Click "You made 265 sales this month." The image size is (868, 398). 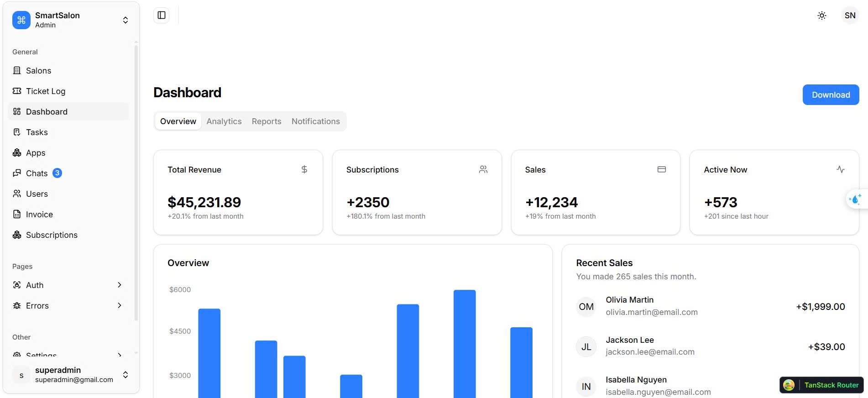click(x=636, y=277)
